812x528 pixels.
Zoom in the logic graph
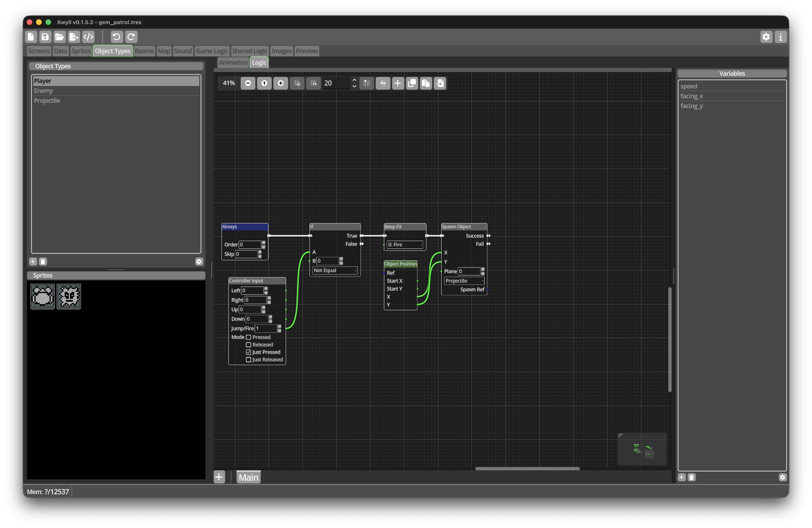[x=281, y=83]
